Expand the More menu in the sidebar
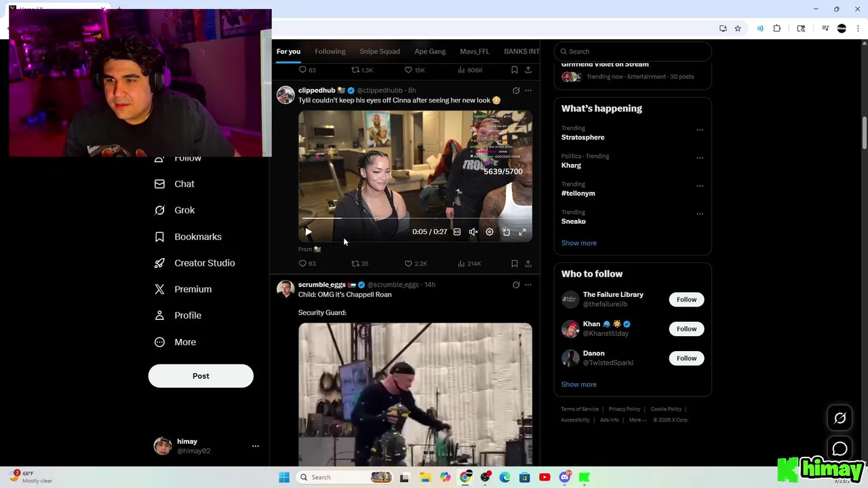 click(175, 342)
